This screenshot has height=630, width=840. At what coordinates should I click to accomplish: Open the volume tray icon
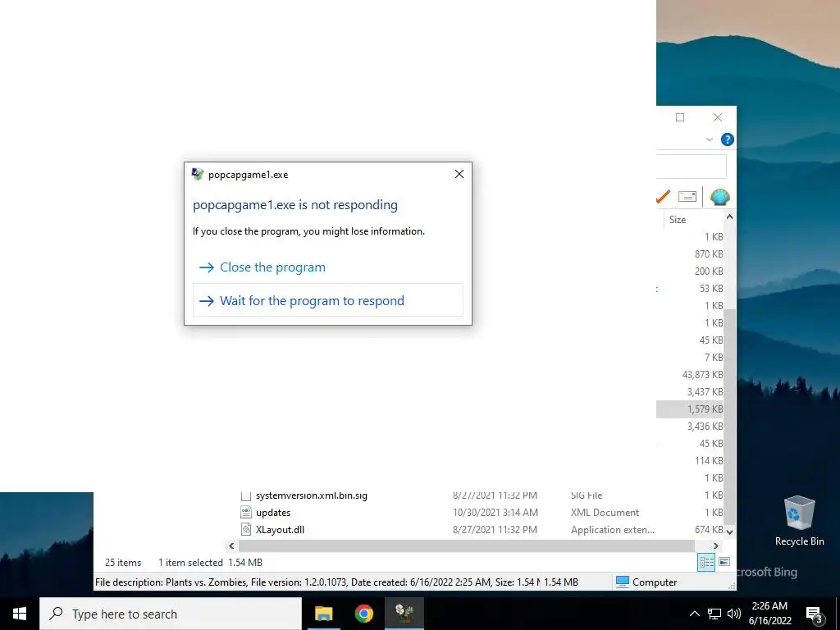734,614
